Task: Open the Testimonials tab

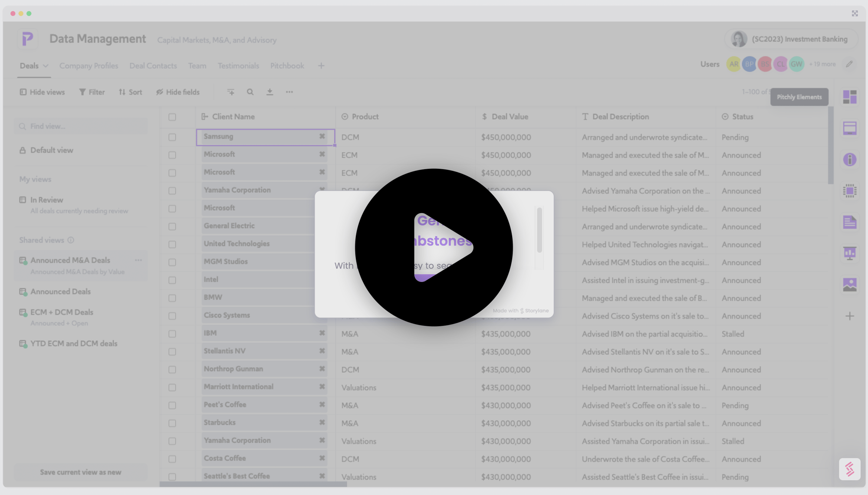Action: pos(238,66)
